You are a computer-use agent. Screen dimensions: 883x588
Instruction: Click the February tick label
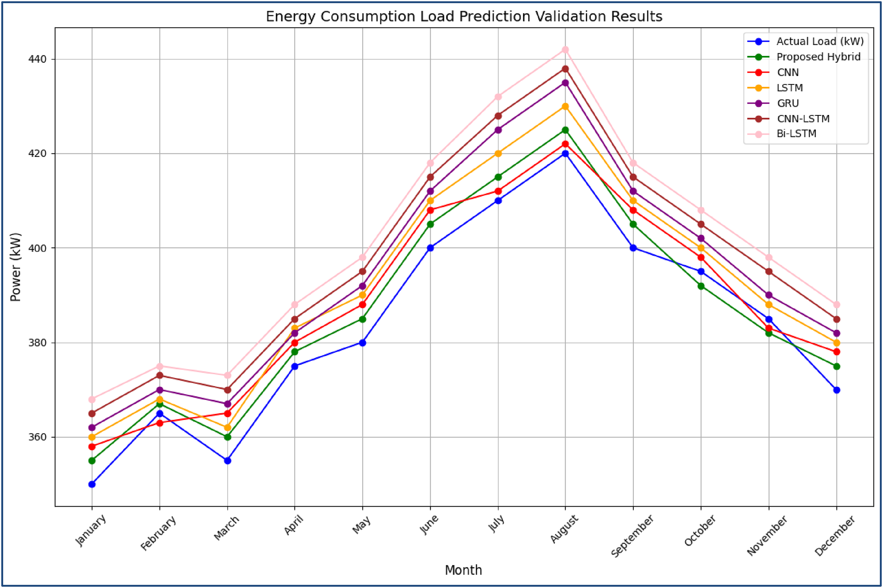pyautogui.click(x=158, y=533)
